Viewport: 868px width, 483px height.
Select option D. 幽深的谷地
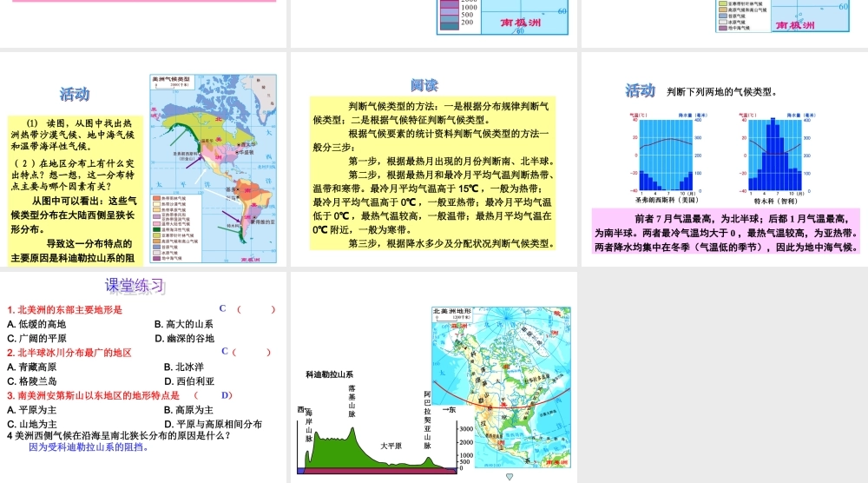(x=184, y=339)
